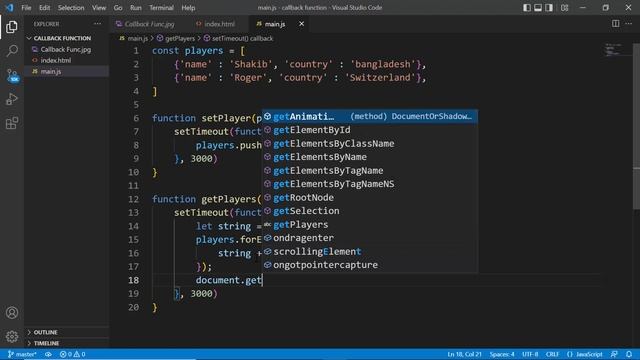Click the Customize Layout icon
Image resolution: width=640 pixels, height=360 pixels.
pyautogui.click(x=564, y=8)
